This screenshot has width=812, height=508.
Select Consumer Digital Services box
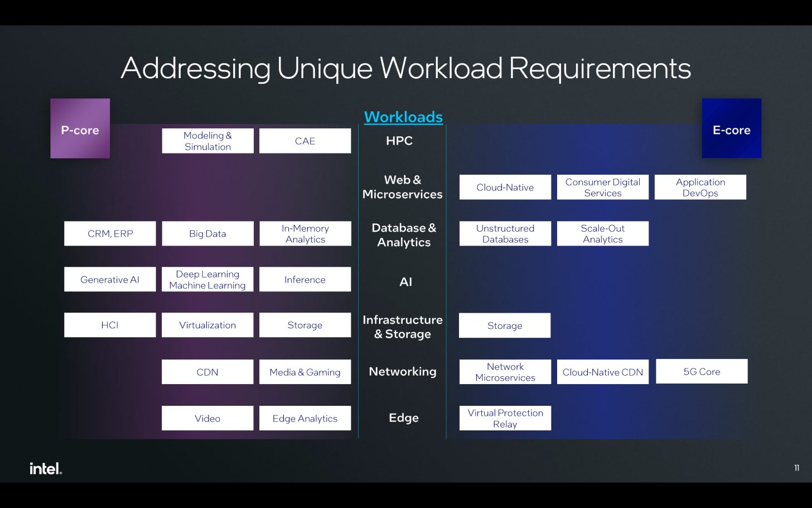coord(603,187)
